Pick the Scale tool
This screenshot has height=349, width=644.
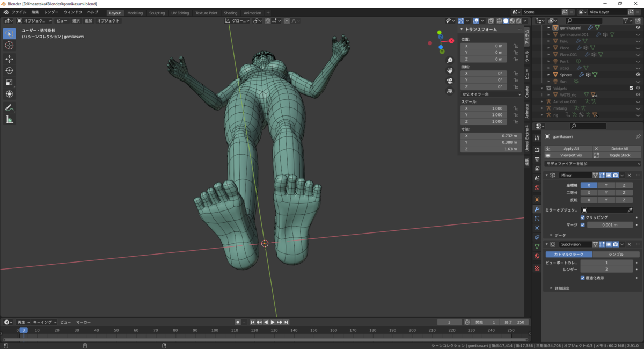tap(9, 82)
